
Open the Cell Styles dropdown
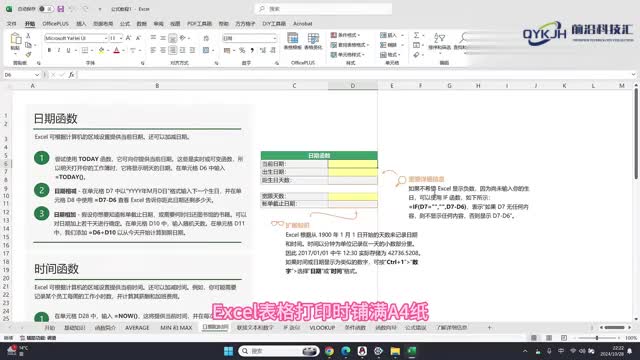(x=348, y=55)
